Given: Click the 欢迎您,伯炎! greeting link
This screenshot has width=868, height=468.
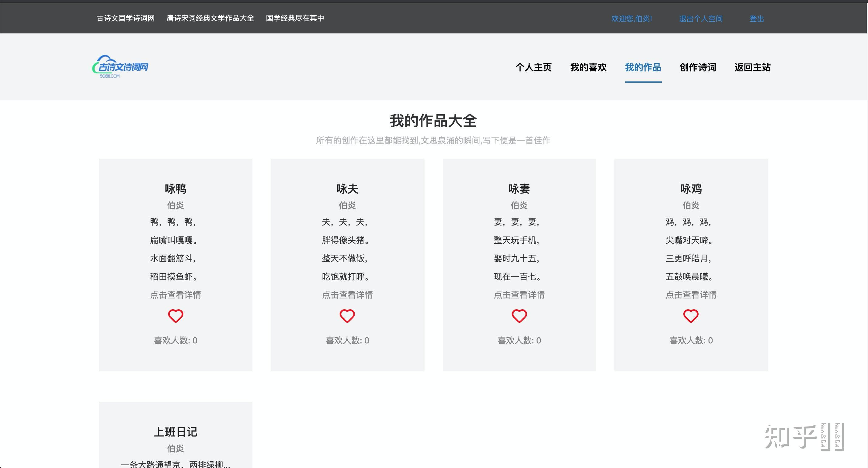Looking at the screenshot, I should (x=631, y=19).
